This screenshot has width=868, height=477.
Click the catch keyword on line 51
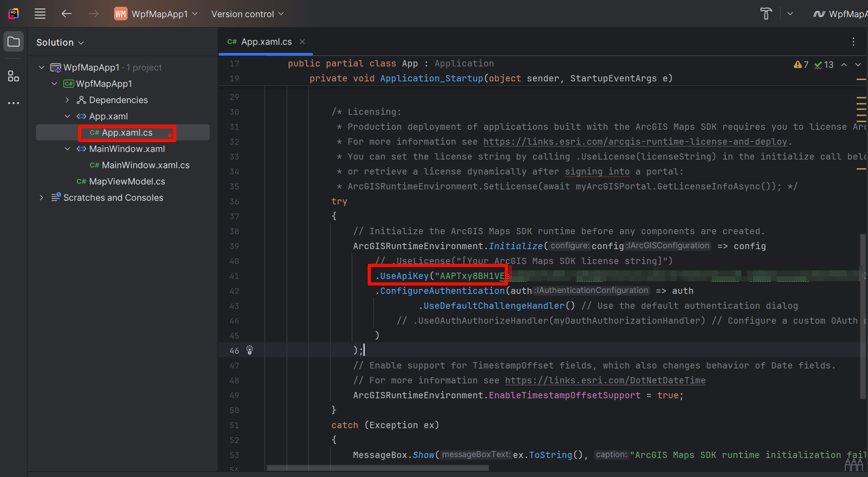(344, 425)
